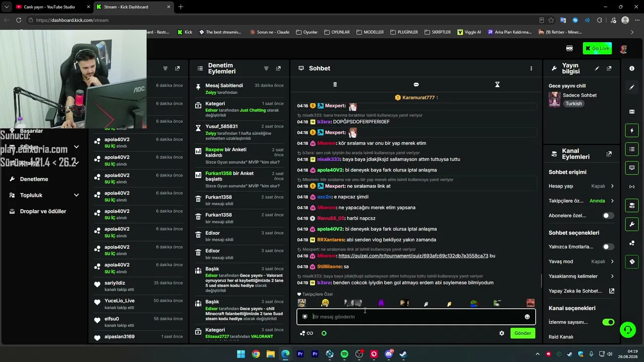Click the Sadece Sohbet category thumbnail

point(554,99)
